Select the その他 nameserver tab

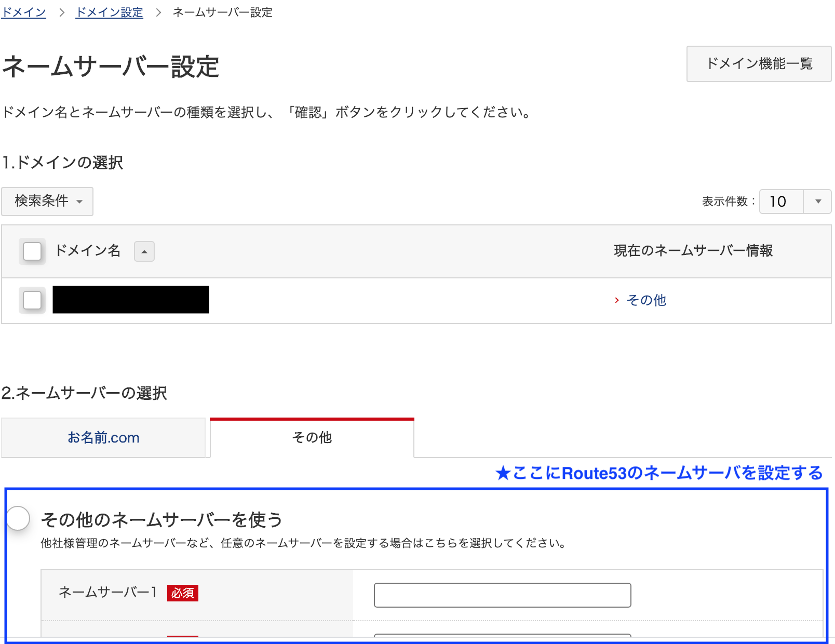tap(312, 438)
